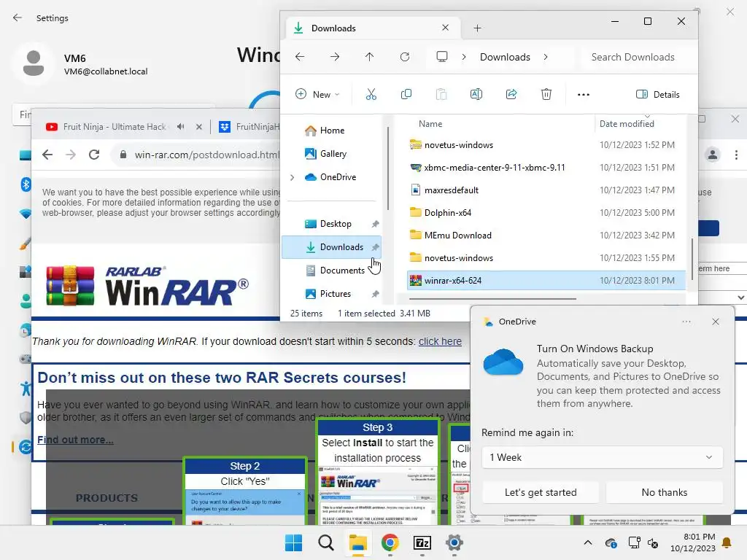Open a new Explorer tab with plus

click(477, 28)
